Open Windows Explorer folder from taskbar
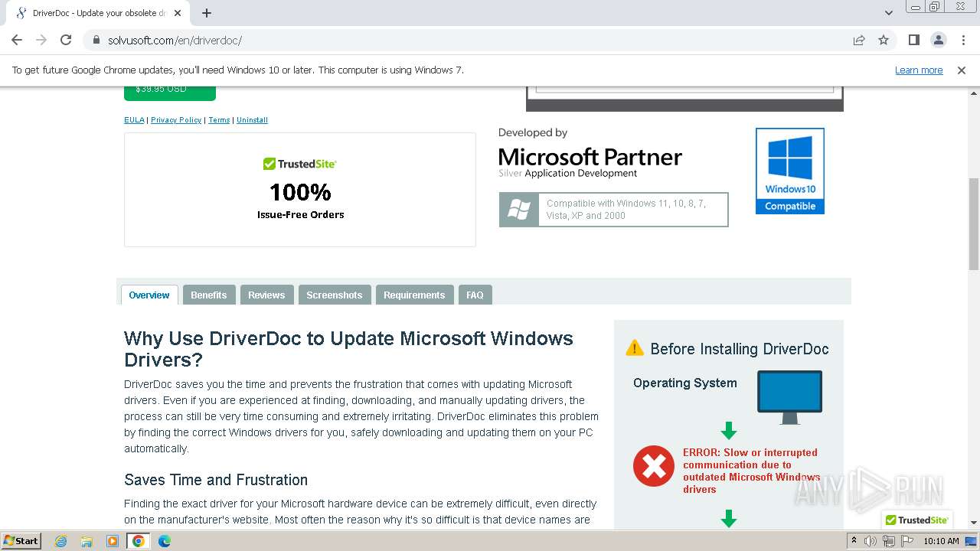The image size is (980, 551). pyautogui.click(x=87, y=541)
